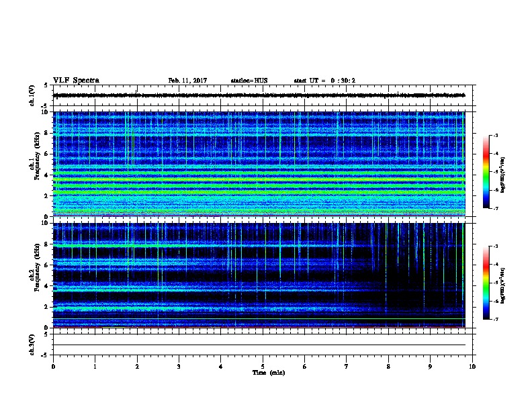Screen dimensions: 532x411
Task: Click the upper 5 tick of the ch.1(V) panel
Action: [46, 85]
